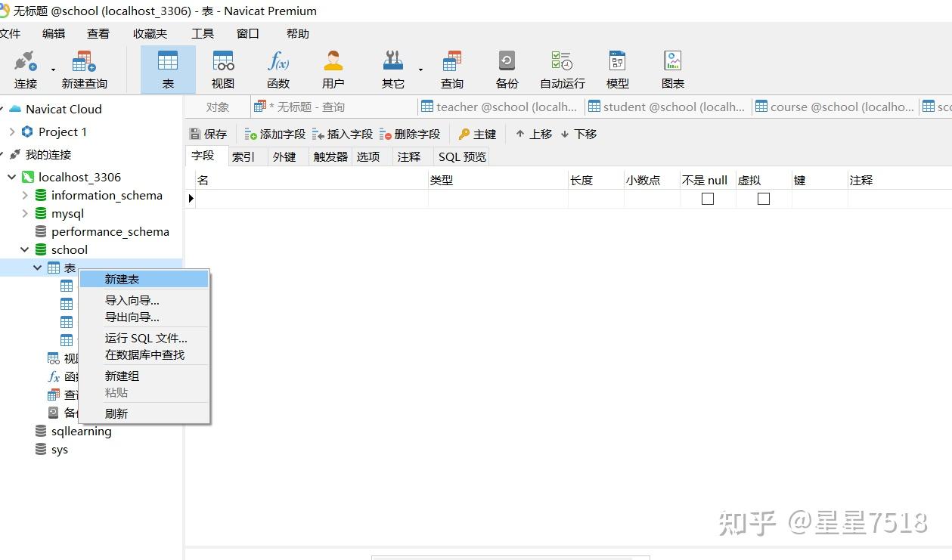Open the 查看 menu
The height and width of the screenshot is (560, 952).
pyautogui.click(x=98, y=33)
